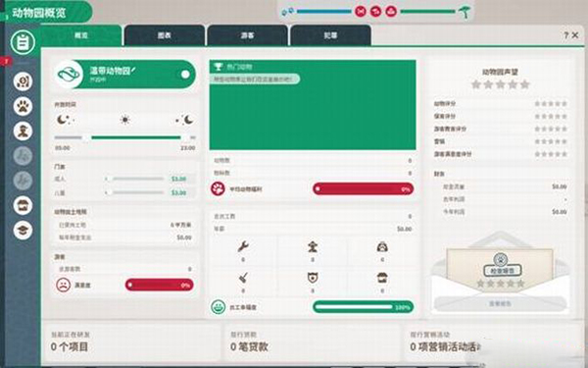Click the envelope letter star rating
588x368 pixels.
click(500, 284)
